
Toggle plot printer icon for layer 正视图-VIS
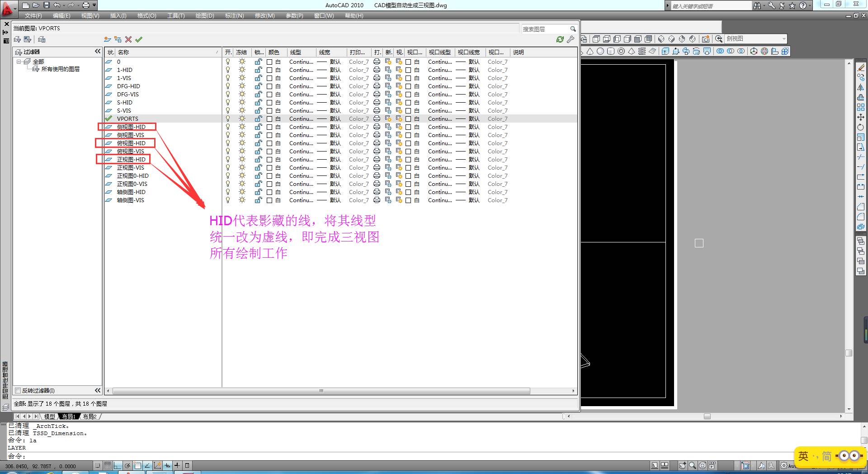[x=377, y=168]
